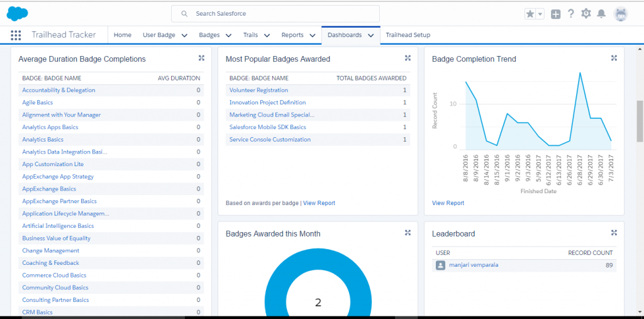Switch to the Badges tab
This screenshot has width=644, height=319.
click(x=209, y=35)
